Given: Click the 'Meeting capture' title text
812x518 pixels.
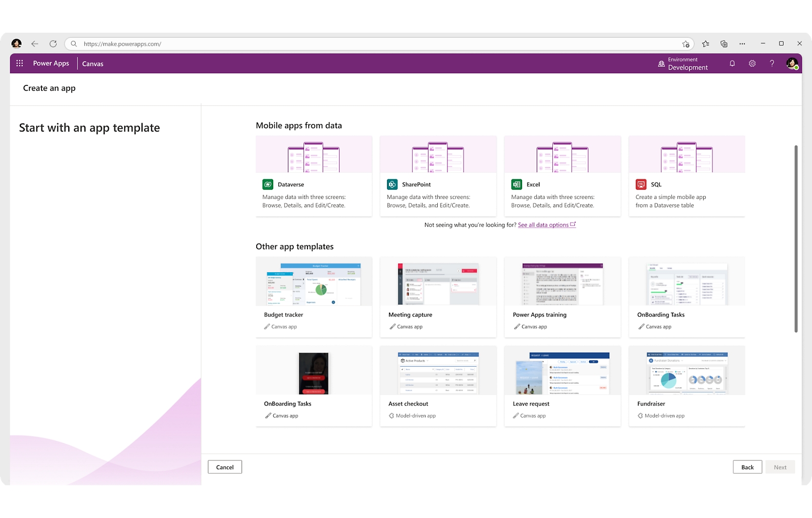Looking at the screenshot, I should coord(410,315).
